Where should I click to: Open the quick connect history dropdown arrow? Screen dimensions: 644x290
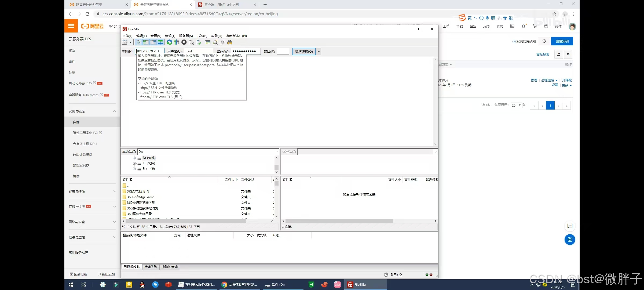(x=319, y=52)
